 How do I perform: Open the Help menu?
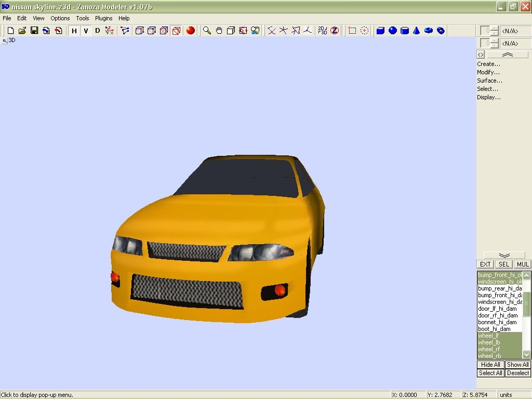pyautogui.click(x=124, y=18)
